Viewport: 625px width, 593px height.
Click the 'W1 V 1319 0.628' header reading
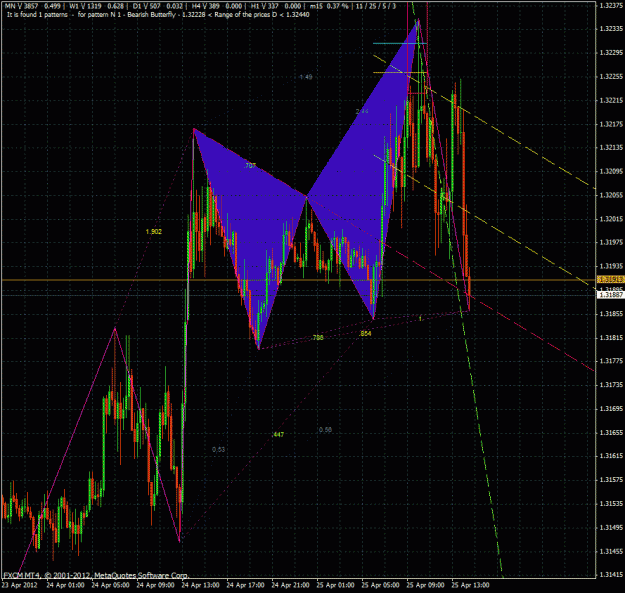click(95, 6)
